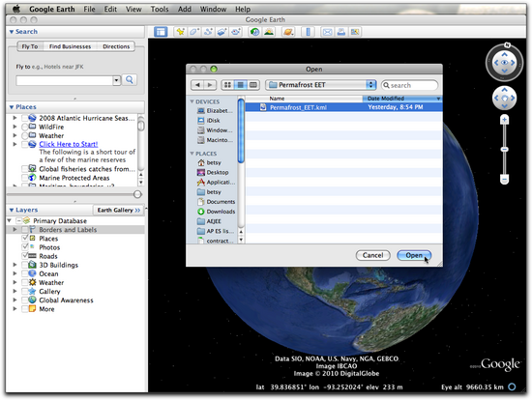Click the Cancel button in dialog
This screenshot has height=400, width=532.
point(372,255)
